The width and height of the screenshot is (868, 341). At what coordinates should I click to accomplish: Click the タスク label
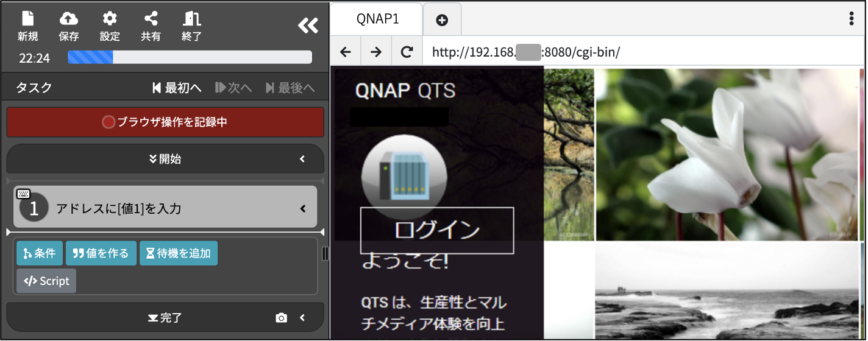[34, 88]
